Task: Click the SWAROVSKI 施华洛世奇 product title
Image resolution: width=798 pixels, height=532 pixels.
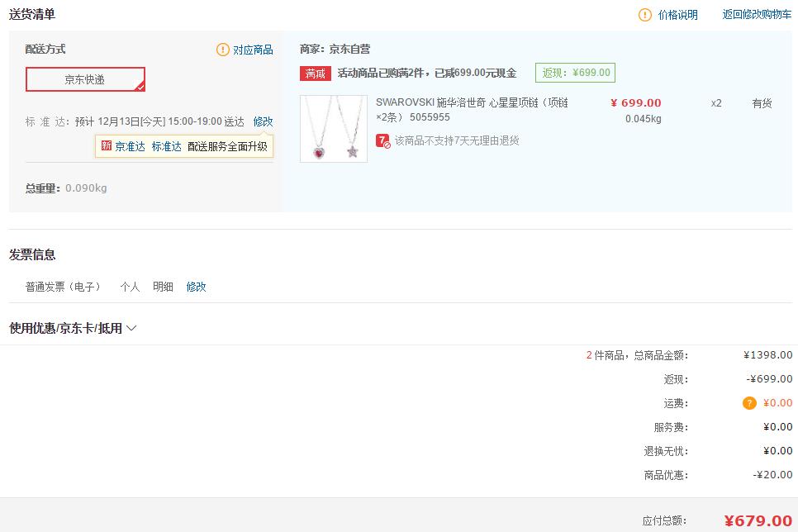Action: pos(472,109)
